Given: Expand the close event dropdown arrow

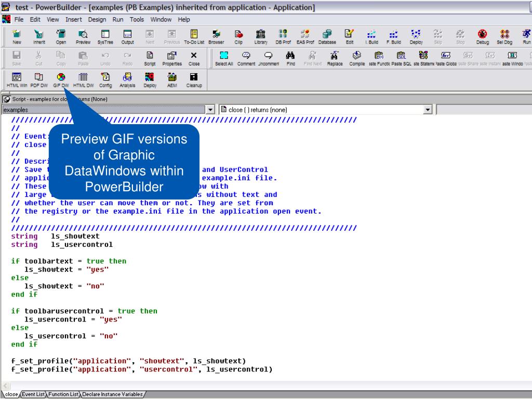Looking at the screenshot, I should 428,110.
